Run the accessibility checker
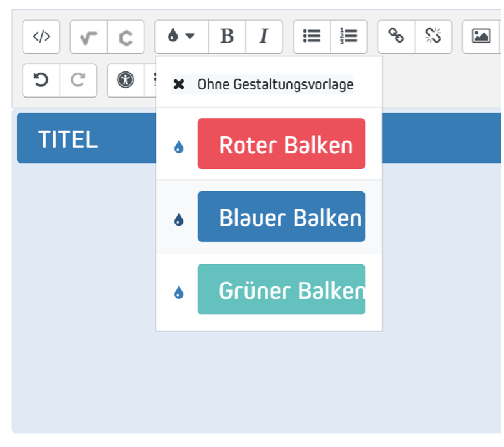Screen dimensions: 504x447 tap(125, 81)
